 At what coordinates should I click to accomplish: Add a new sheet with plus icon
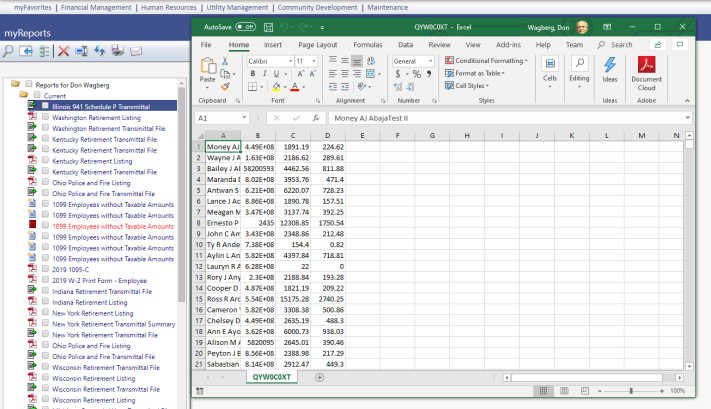(x=320, y=377)
